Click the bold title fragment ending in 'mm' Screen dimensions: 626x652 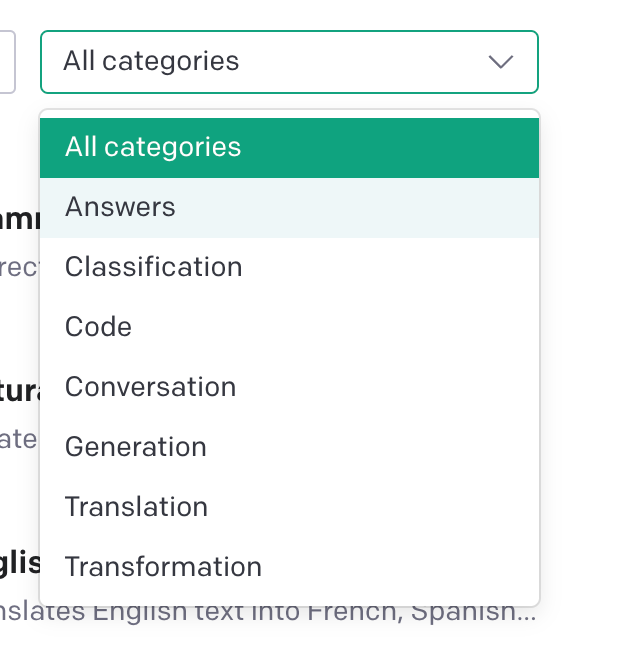pos(20,218)
